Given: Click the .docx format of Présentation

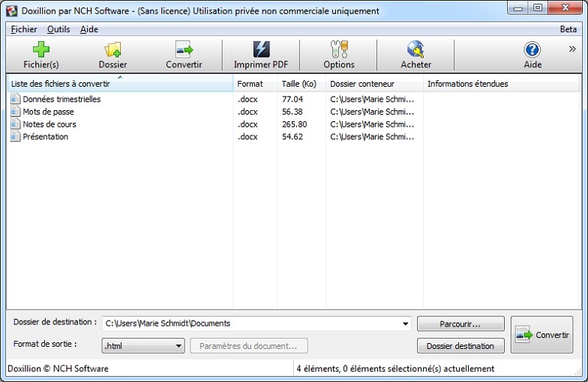Looking at the screenshot, I should tap(247, 136).
